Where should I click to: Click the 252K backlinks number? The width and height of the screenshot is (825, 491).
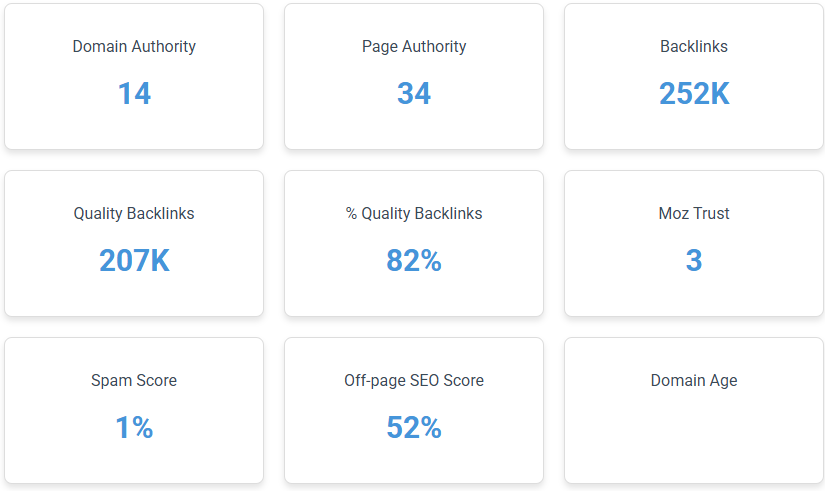tap(694, 94)
